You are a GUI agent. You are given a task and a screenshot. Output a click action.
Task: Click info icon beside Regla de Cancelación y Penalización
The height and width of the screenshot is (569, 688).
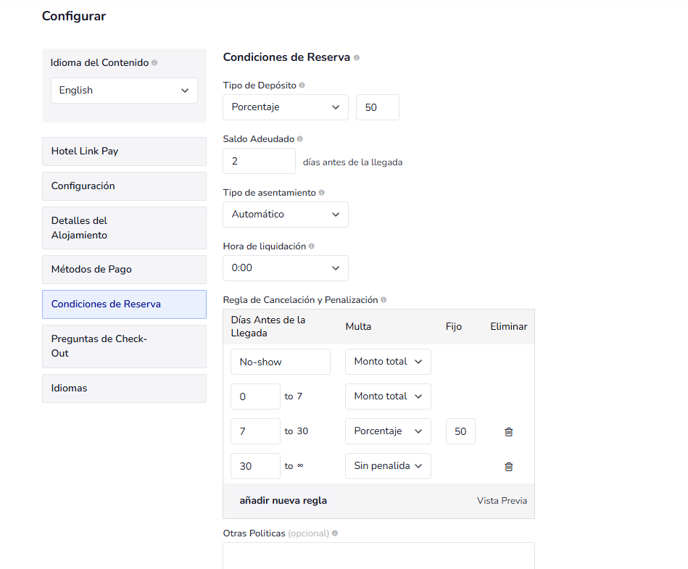click(384, 300)
